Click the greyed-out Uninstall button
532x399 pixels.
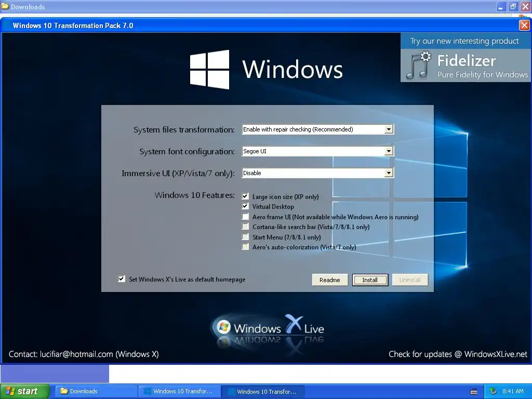[410, 280]
